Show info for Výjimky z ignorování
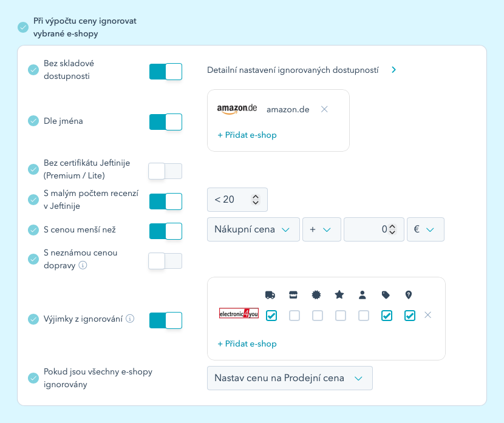The width and height of the screenshot is (504, 423). pyautogui.click(x=130, y=319)
